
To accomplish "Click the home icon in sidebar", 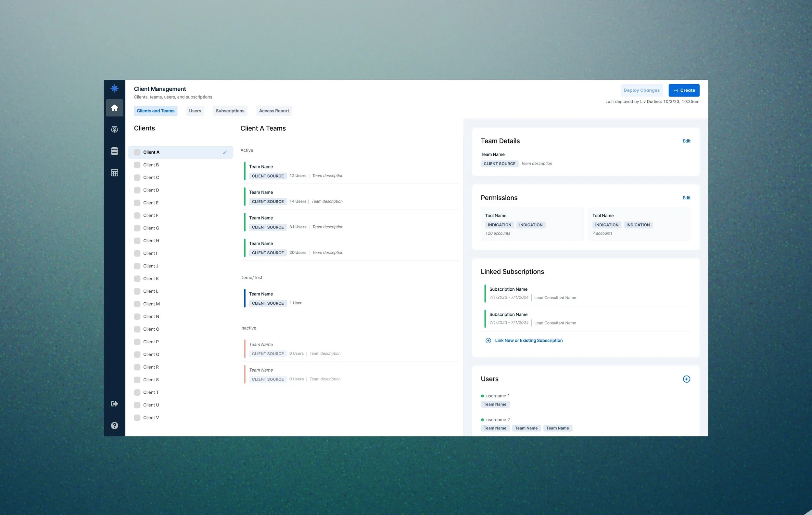I will pos(114,108).
